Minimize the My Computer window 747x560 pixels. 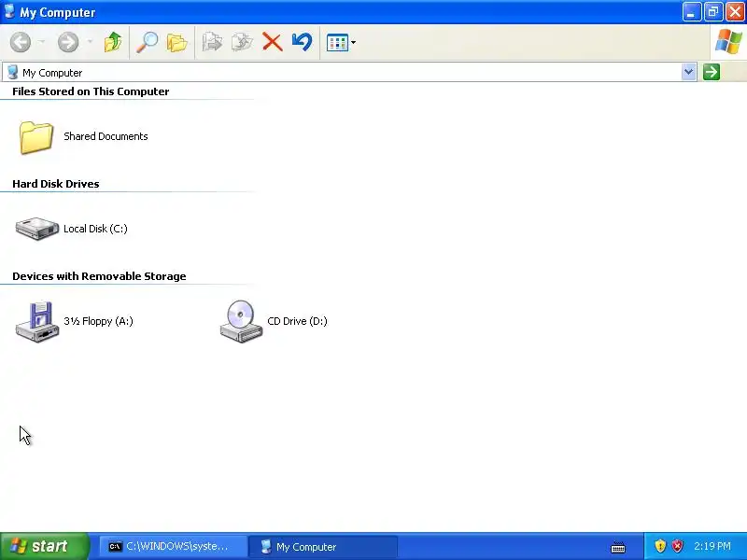point(691,12)
